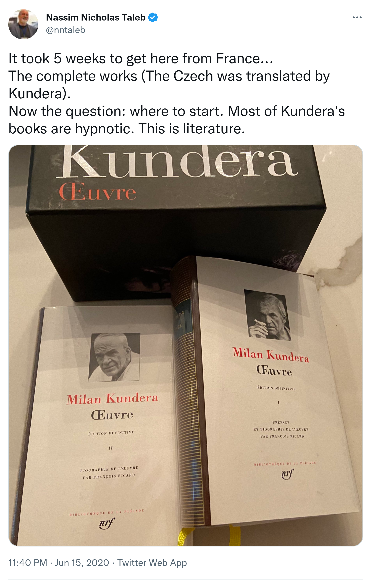Click the Twitter Web App source link

tap(152, 563)
